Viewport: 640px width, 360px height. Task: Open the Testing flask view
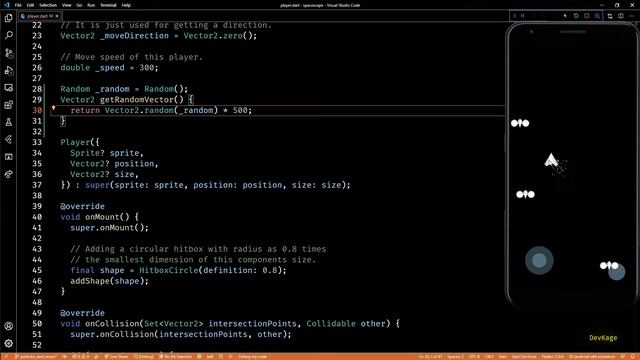point(9,122)
